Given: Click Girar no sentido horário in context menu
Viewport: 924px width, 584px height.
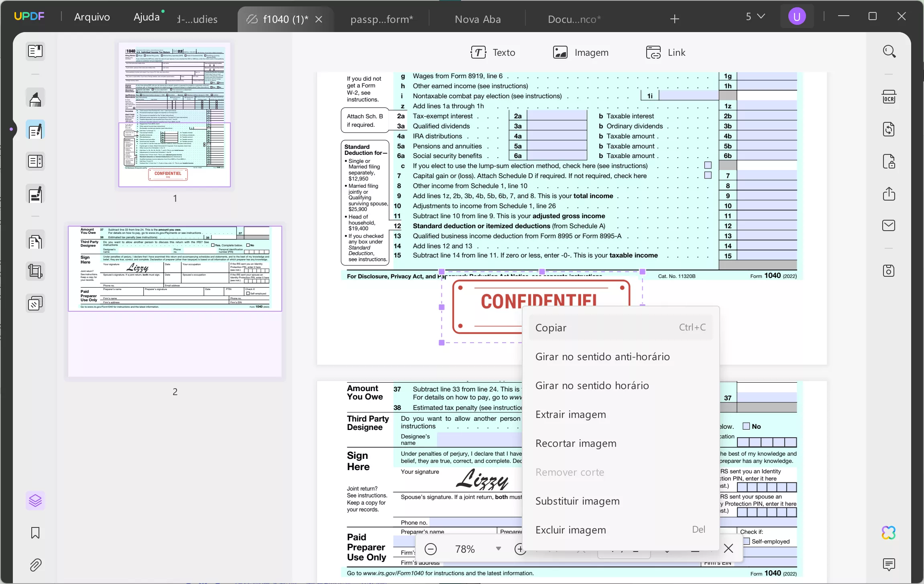Looking at the screenshot, I should (x=592, y=385).
